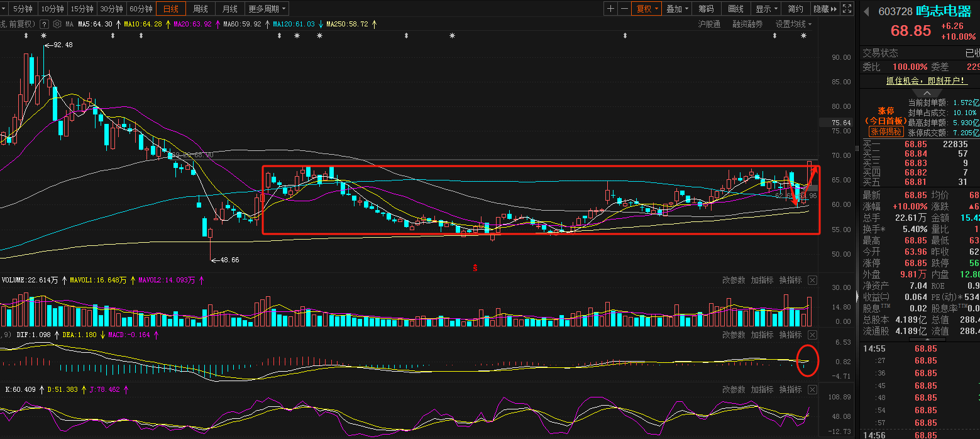Collapse the side panel with the left edge arrow
The width and height of the screenshot is (980, 439).
click(856, 296)
